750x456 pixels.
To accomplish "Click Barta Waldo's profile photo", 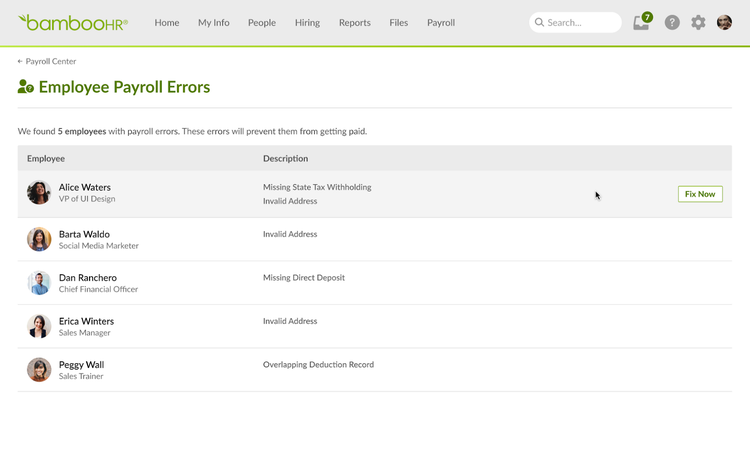I will coord(39,239).
